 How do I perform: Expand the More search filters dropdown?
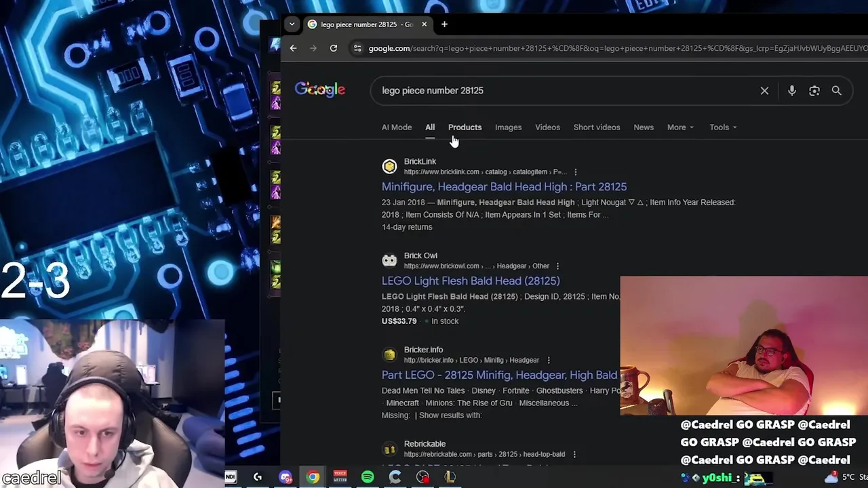click(680, 127)
